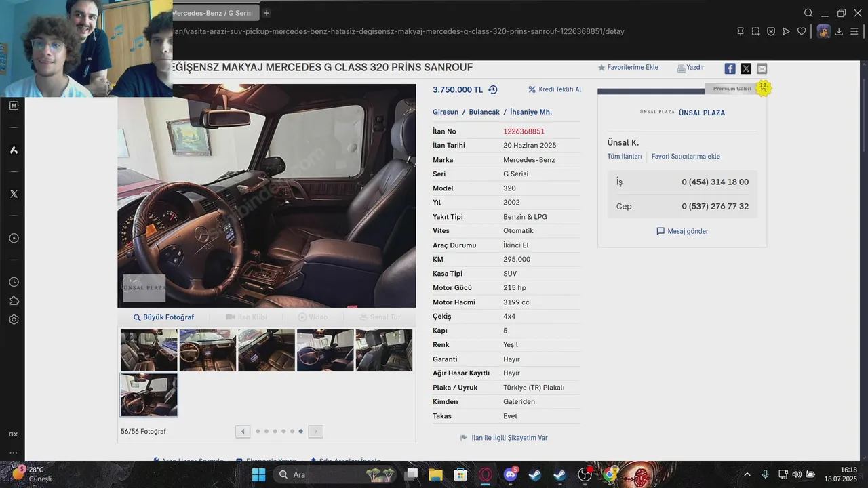Open the ad blocker shield icon
Screen dimensions: 868x488
pyautogui.click(x=771, y=31)
